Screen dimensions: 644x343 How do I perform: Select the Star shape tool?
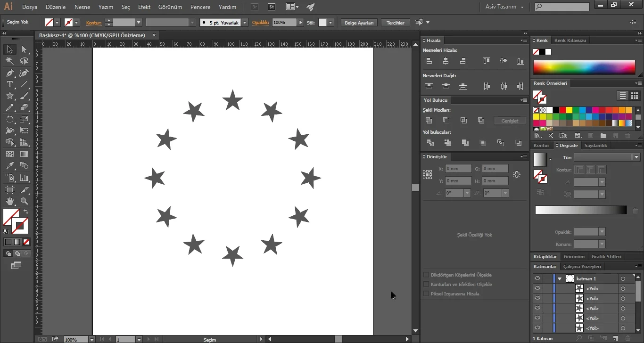pos(9,96)
